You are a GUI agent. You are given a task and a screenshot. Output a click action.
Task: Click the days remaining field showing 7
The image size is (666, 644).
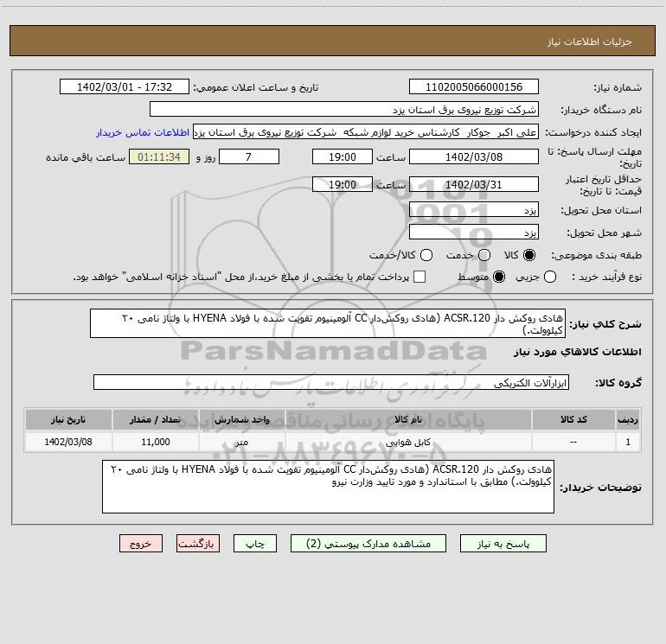[249, 156]
